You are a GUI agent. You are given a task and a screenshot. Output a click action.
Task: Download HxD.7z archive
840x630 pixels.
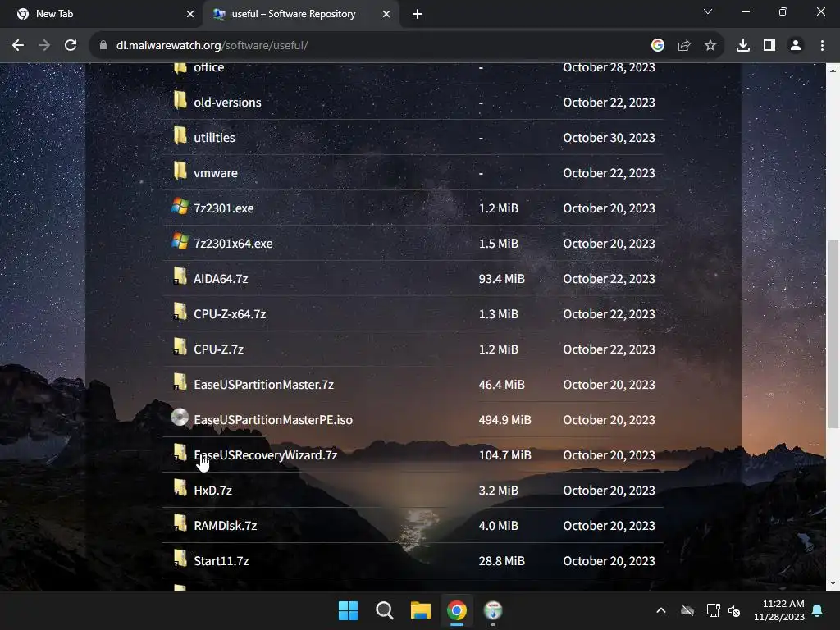click(x=212, y=491)
